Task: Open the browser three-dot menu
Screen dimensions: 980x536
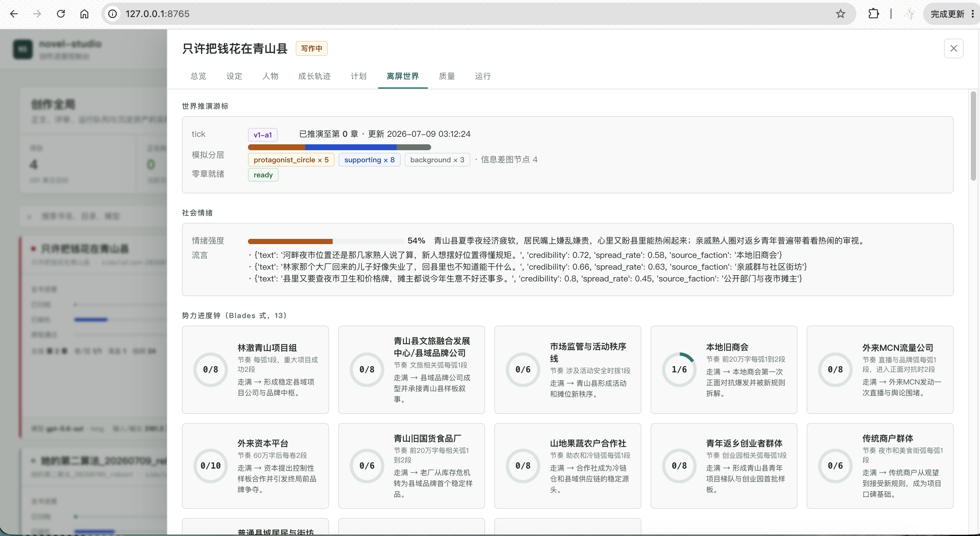Action: (973, 14)
